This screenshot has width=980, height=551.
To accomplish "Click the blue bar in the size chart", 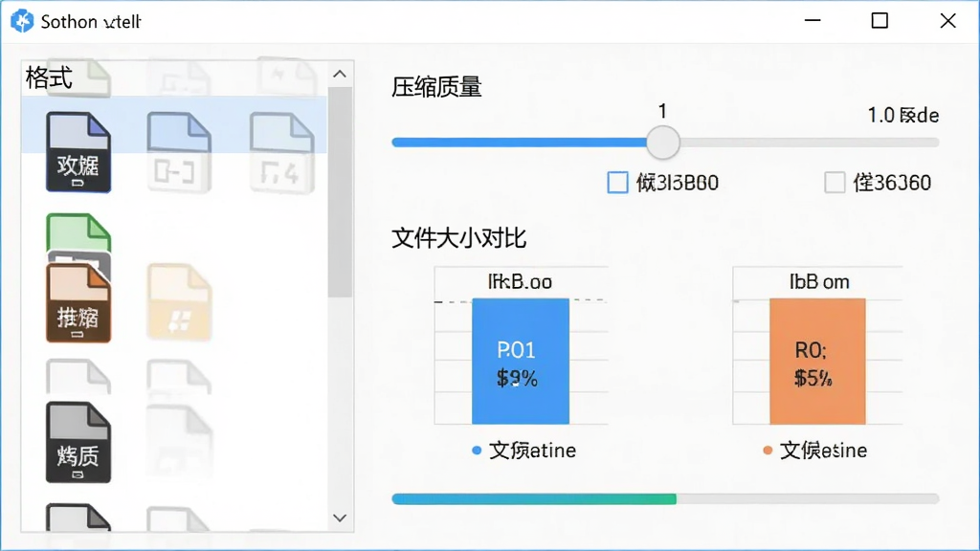I will (x=520, y=361).
